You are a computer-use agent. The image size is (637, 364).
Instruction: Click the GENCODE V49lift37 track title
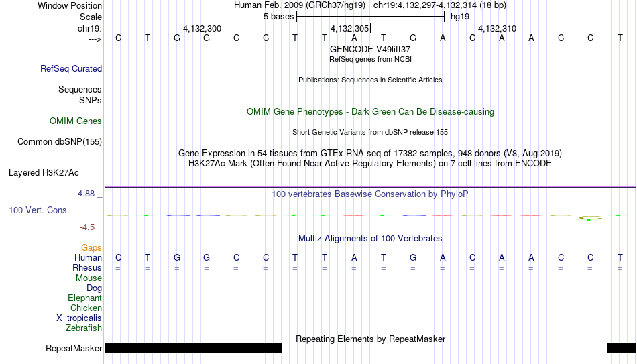click(370, 49)
